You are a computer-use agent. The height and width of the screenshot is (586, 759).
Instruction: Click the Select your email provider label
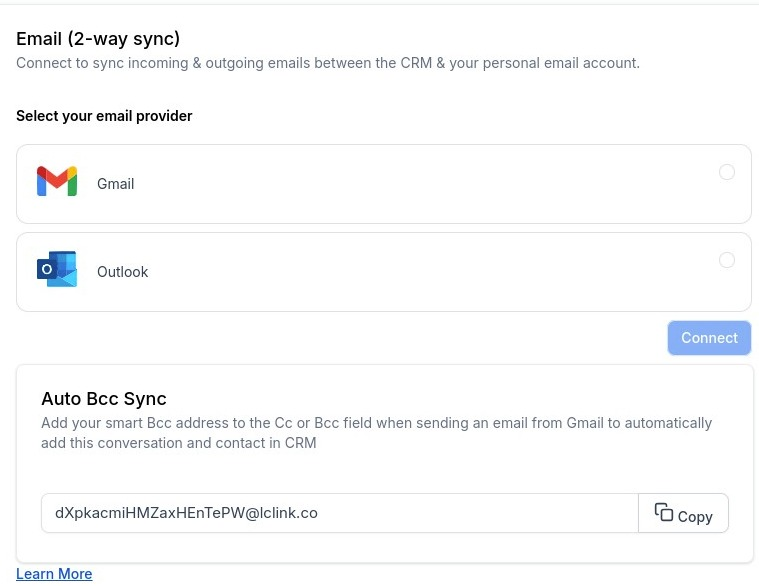point(104,116)
